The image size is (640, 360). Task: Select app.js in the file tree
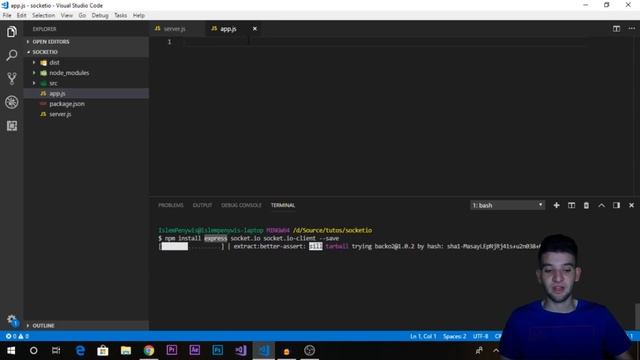(x=87, y=93)
